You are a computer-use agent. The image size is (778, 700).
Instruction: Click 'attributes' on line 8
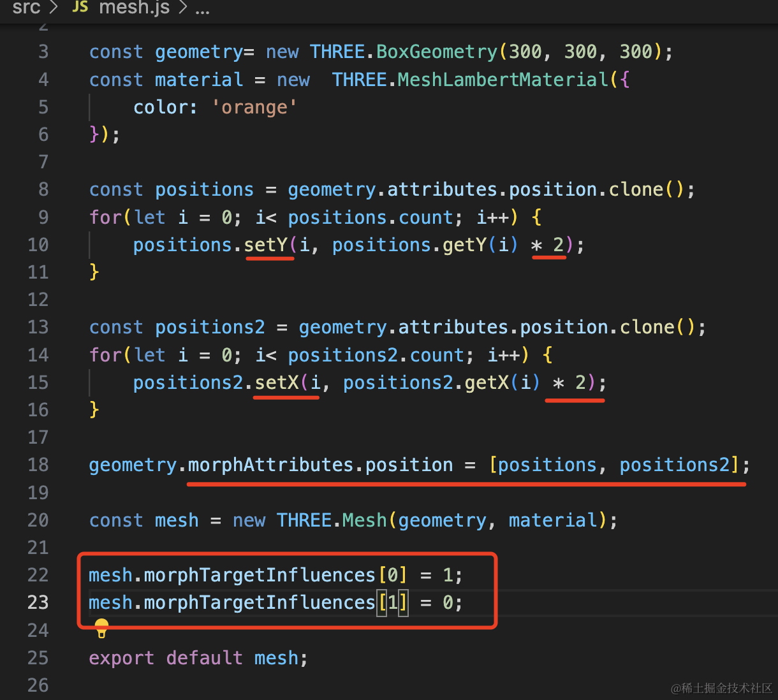443,189
